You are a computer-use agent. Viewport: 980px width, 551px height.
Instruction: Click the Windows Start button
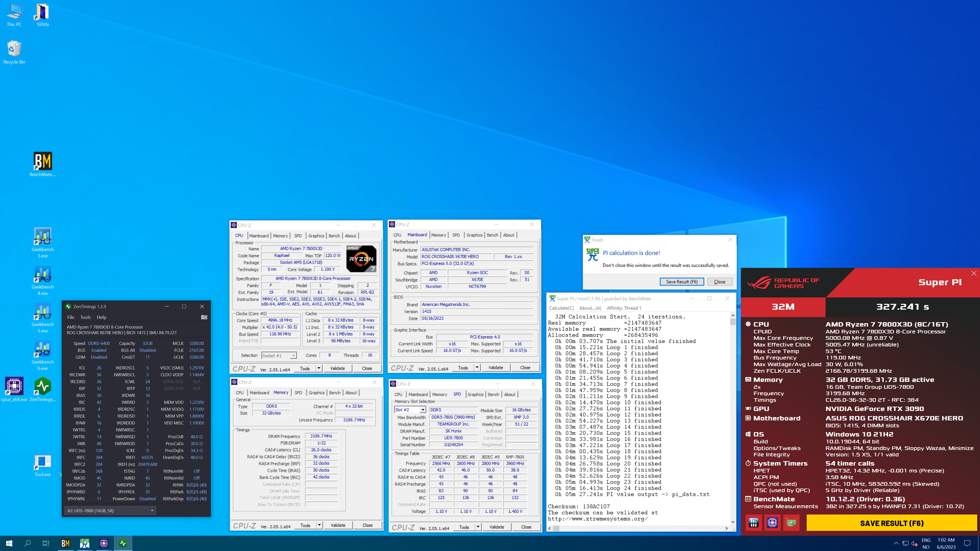coord(9,543)
